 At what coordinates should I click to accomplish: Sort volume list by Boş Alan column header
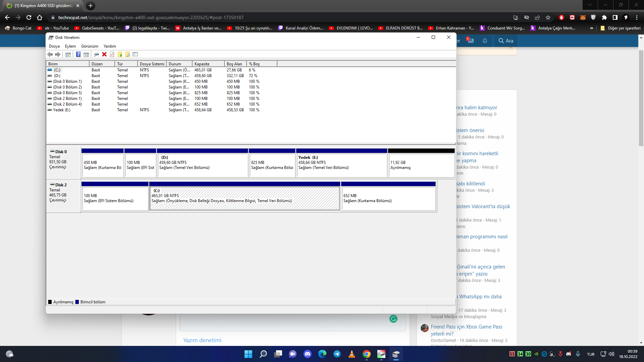click(235, 64)
